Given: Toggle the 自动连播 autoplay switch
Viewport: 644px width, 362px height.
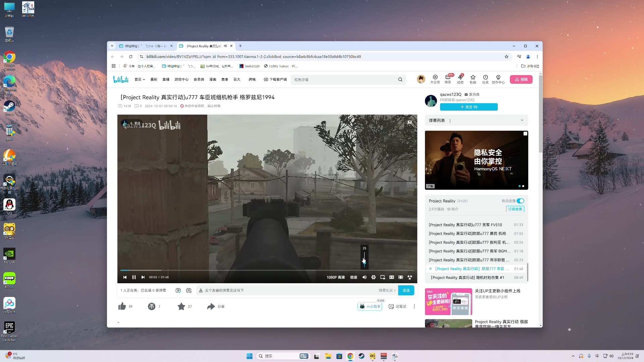Looking at the screenshot, I should (520, 201).
